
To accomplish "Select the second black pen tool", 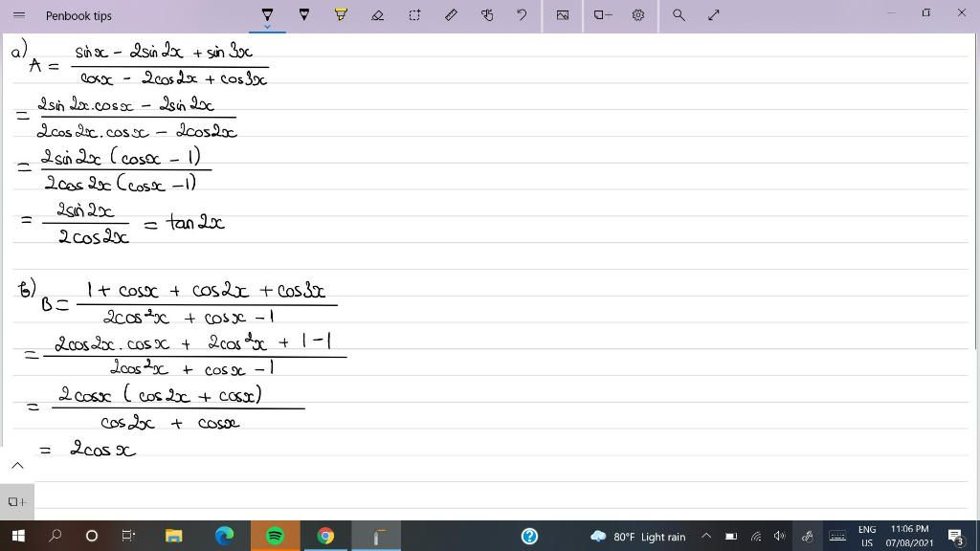I will tap(303, 14).
